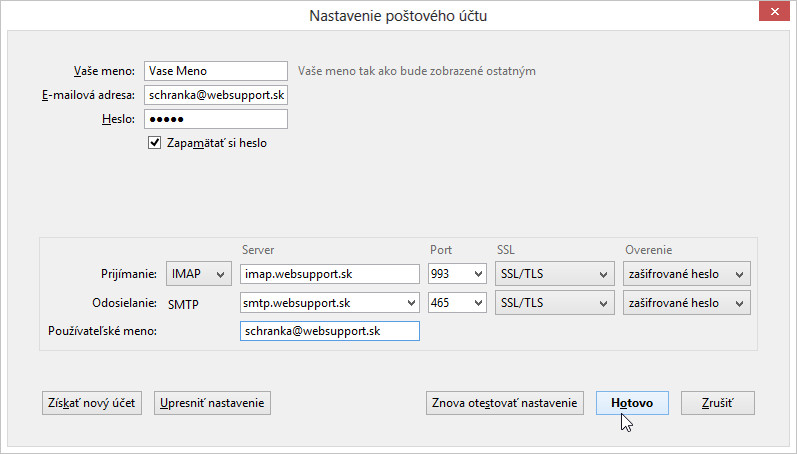
Task: Focus the Heslo password field
Action: coord(216,119)
